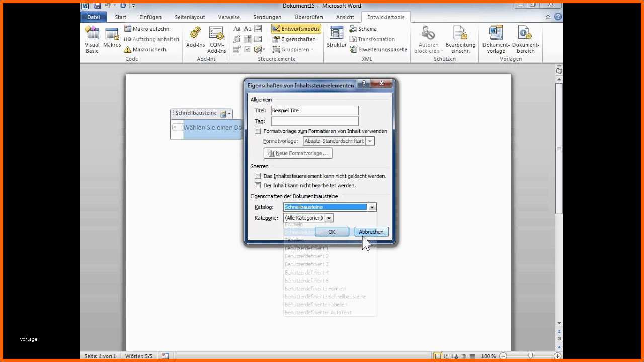Switch to the Ansicht tab
Image resolution: width=644 pixels, height=362 pixels.
pos(345,17)
